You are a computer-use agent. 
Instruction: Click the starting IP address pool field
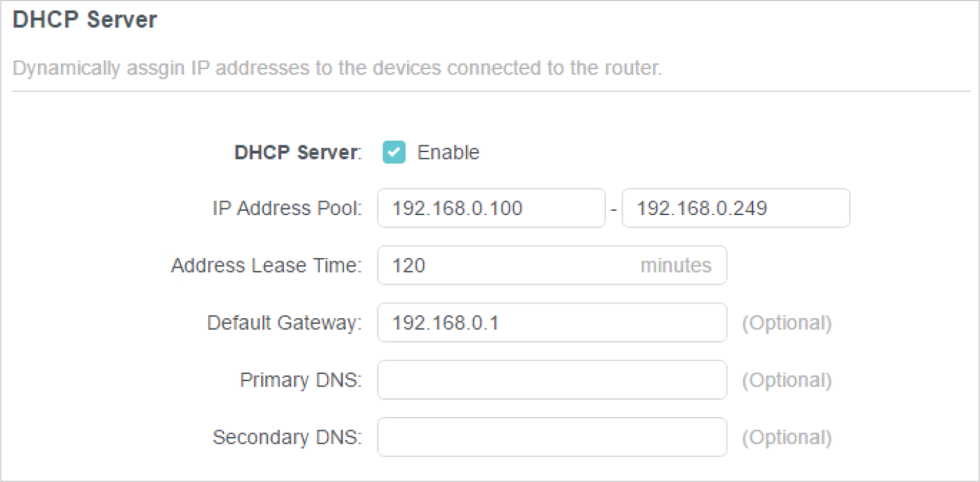click(x=491, y=208)
